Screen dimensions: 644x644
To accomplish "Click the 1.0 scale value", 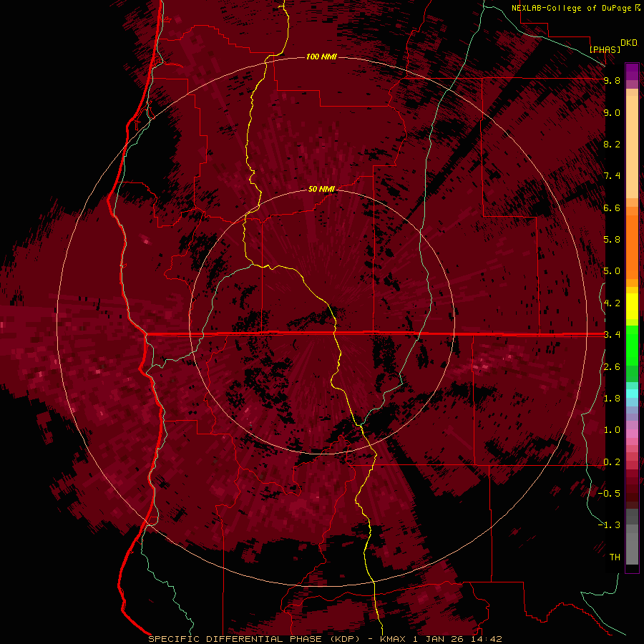I will 612,430.
